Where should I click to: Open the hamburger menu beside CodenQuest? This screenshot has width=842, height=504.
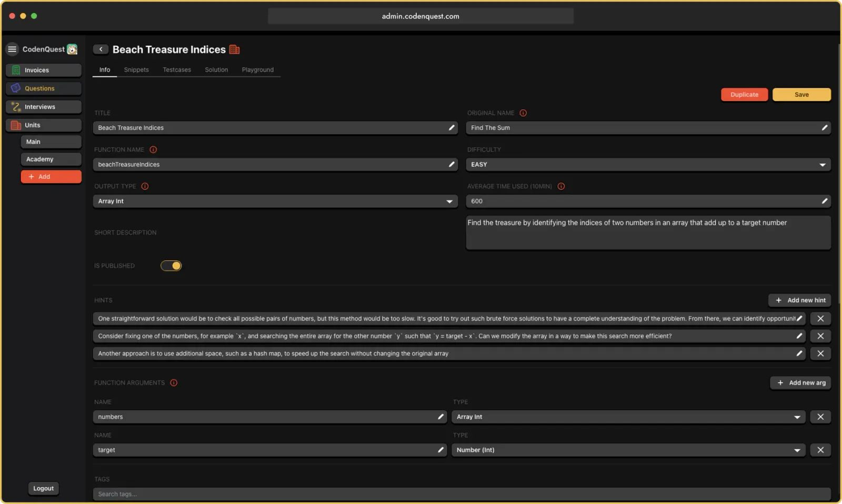tap(12, 49)
